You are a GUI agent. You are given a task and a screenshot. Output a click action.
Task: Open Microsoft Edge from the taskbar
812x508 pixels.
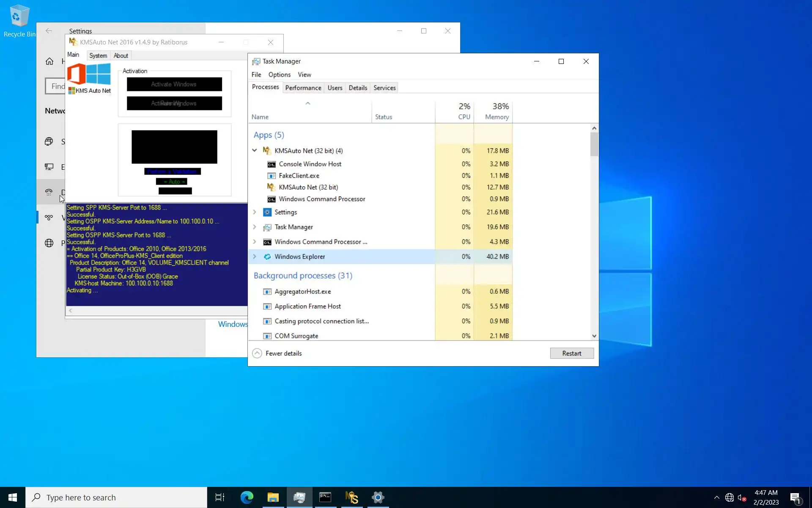coord(247,497)
